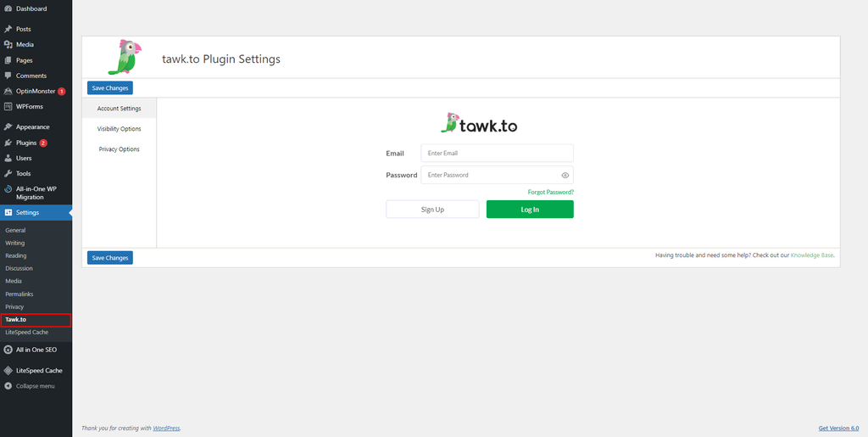Screen dimensions: 868x437
Task: Click the WordPress footer link
Action: pyautogui.click(x=167, y=429)
